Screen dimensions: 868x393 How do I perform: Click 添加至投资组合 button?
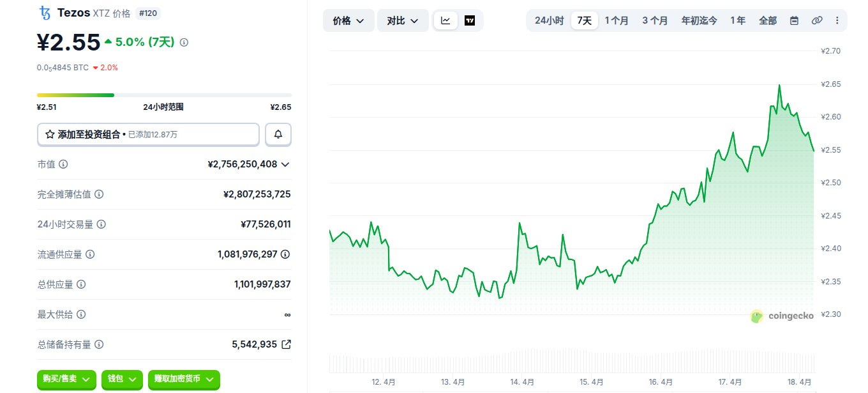click(148, 134)
